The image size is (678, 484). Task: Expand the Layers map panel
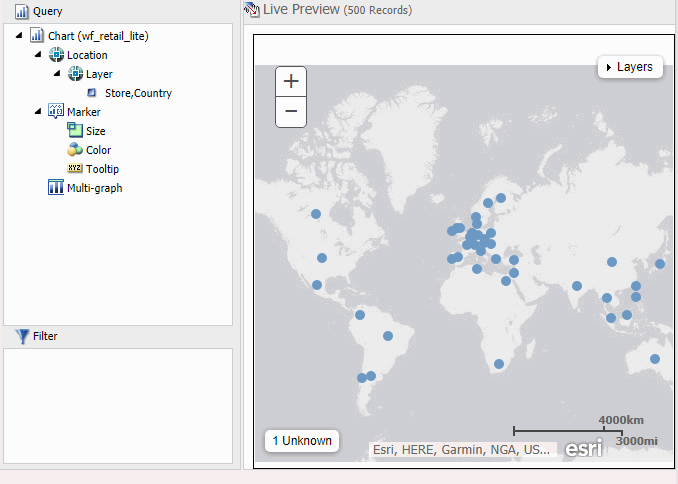630,67
